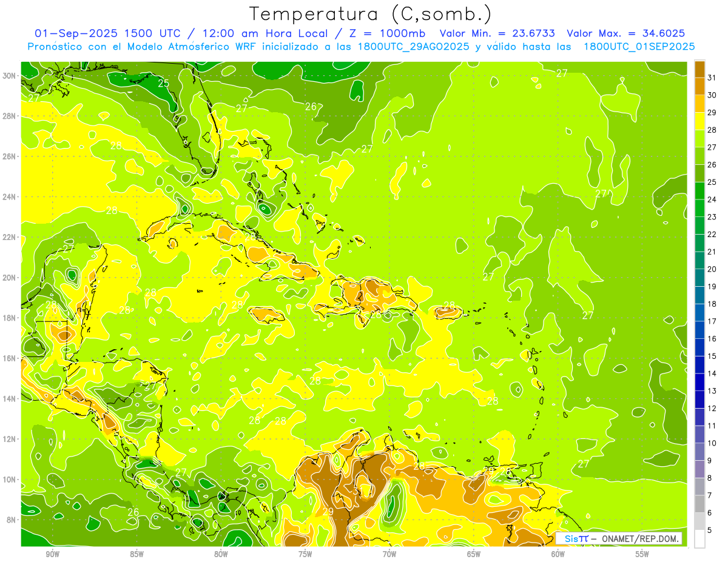The image size is (728, 562).
Task: Click the 18N latitude axis label
Action: (10, 318)
